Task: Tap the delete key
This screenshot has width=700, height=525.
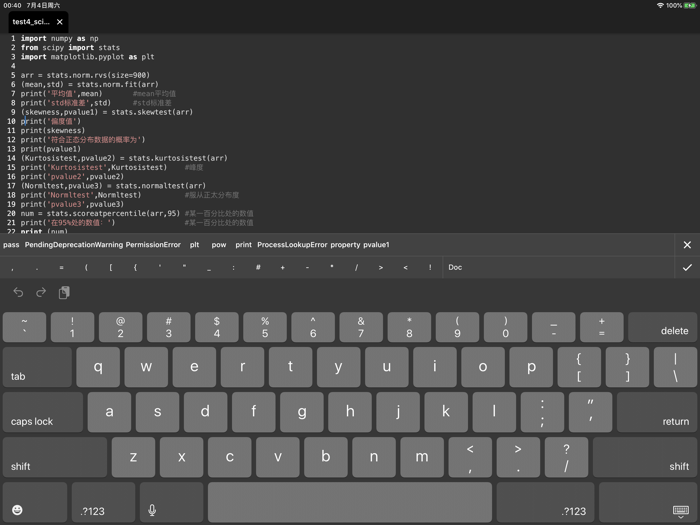Action: (662, 327)
